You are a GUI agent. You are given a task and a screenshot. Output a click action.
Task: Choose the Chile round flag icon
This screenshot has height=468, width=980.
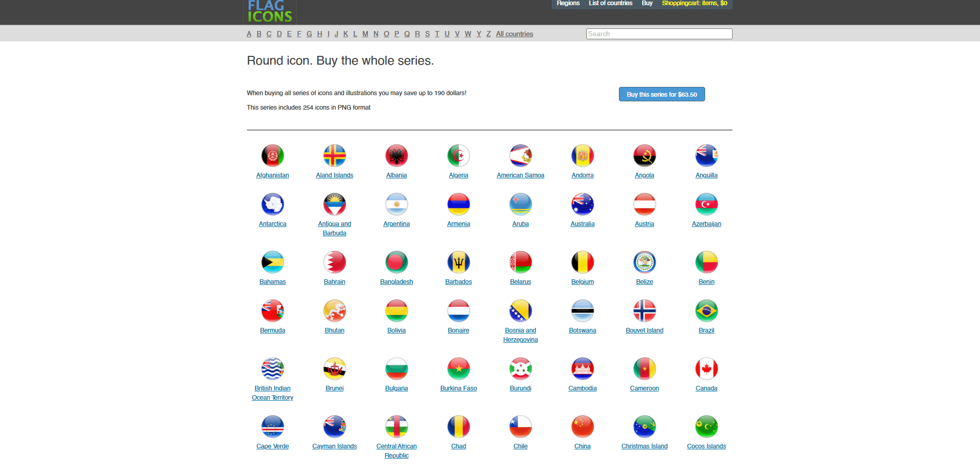click(521, 427)
